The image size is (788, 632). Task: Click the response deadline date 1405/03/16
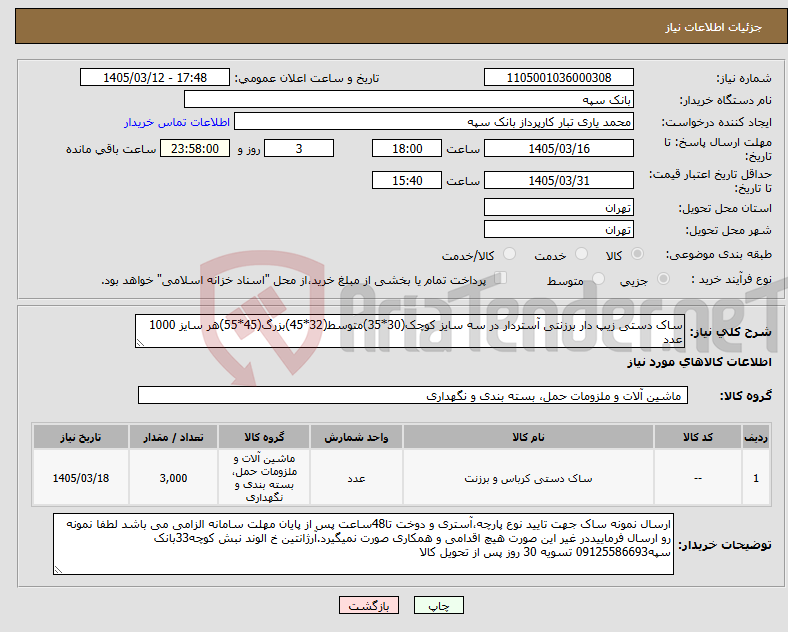pos(558,148)
